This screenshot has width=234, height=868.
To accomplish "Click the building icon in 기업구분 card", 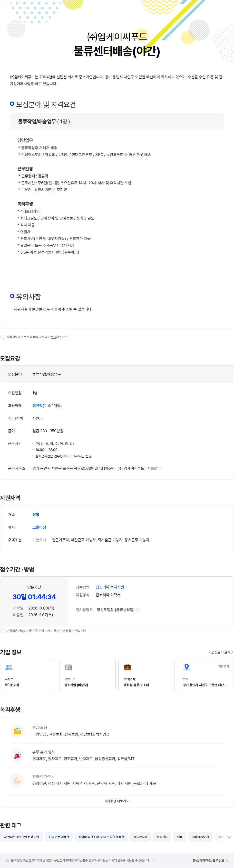I will pos(68,667).
